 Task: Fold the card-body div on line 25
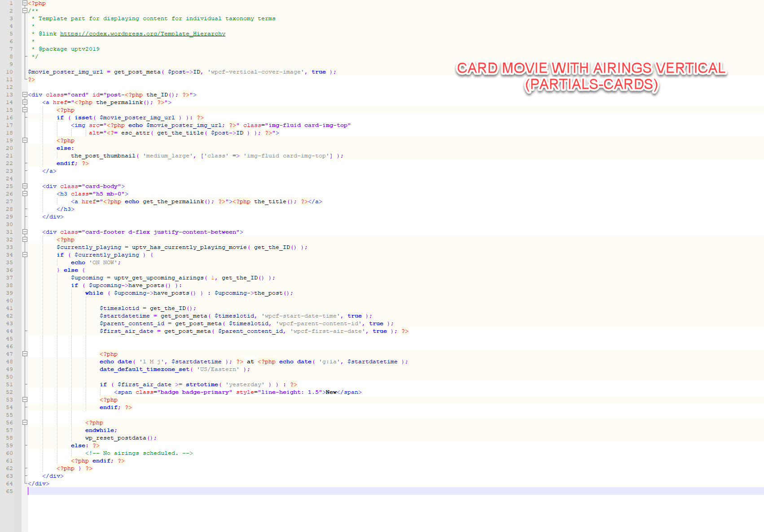pos(25,186)
